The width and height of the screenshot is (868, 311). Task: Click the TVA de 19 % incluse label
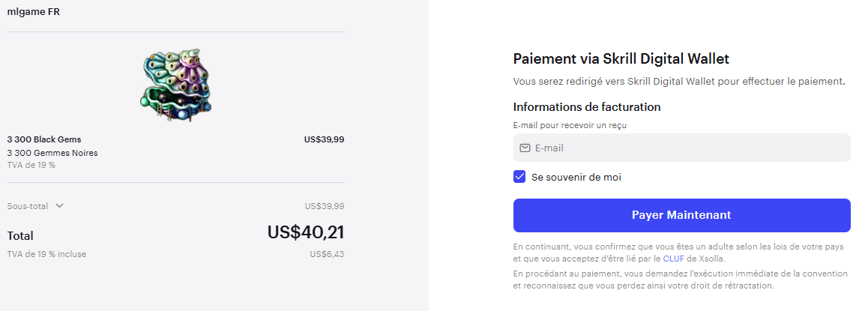click(x=46, y=254)
